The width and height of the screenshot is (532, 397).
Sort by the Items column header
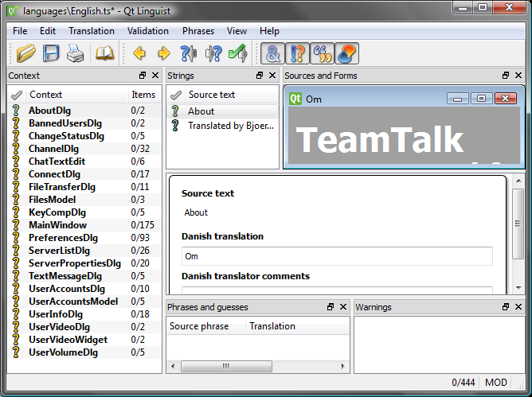(143, 95)
